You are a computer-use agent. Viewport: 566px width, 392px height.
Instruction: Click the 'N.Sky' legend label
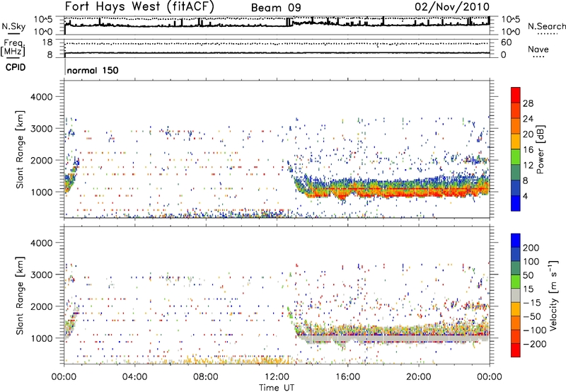point(13,27)
